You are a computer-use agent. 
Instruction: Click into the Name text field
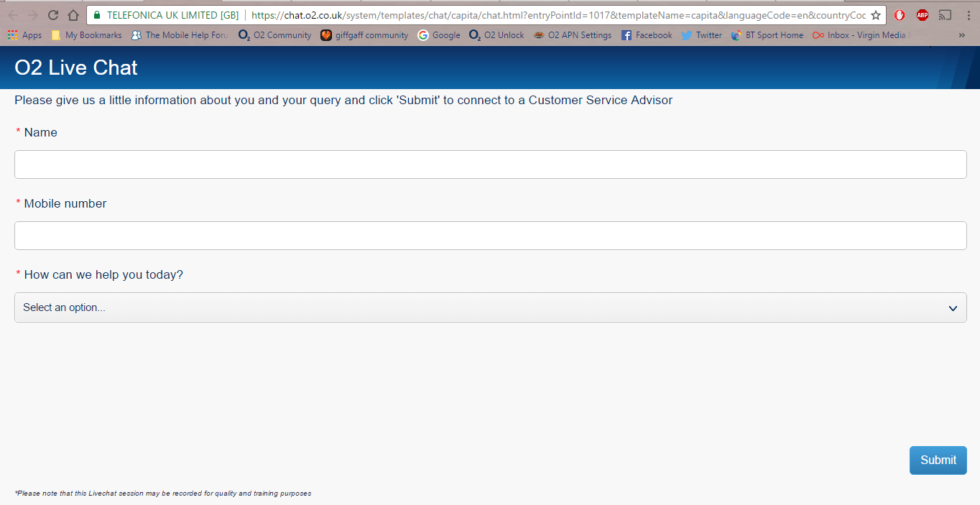(490, 165)
